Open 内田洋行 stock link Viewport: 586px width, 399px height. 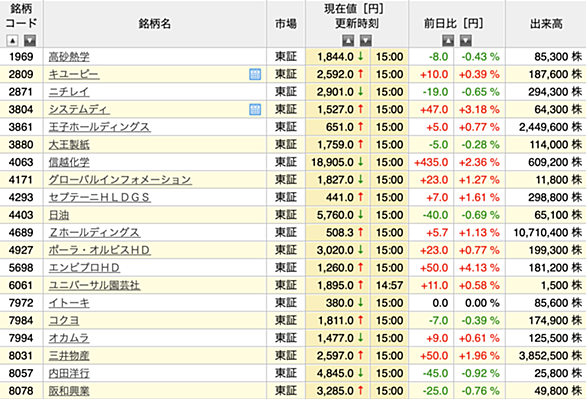69,373
